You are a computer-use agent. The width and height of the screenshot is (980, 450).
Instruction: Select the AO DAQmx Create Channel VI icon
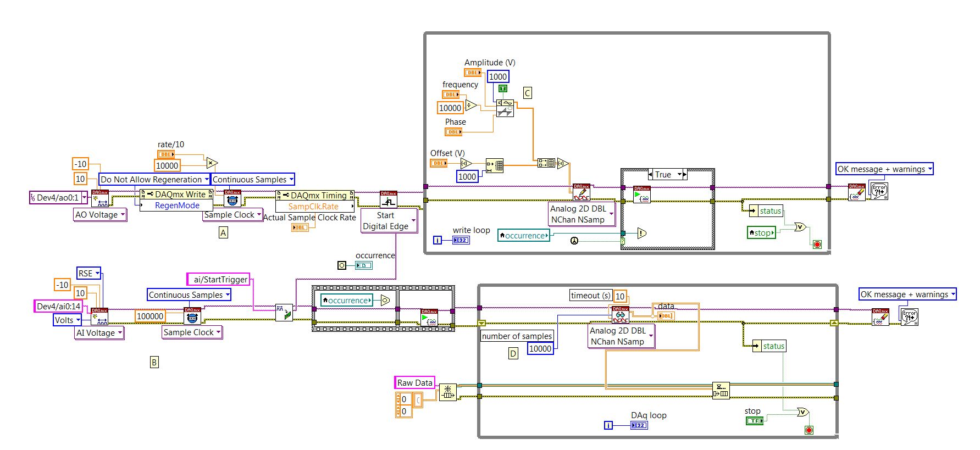(100, 198)
